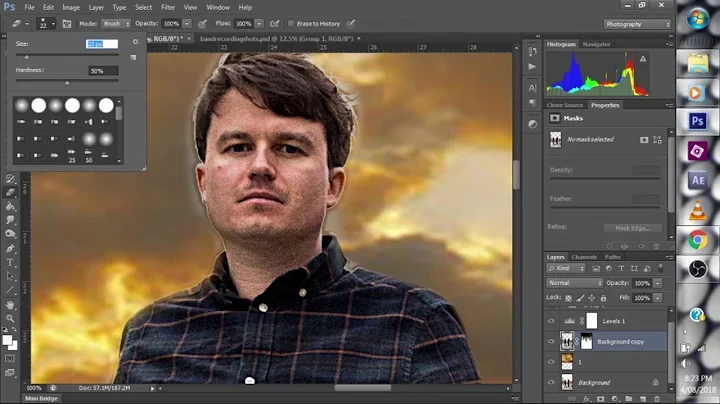Toggle pressure for opacity icon

(x=202, y=24)
